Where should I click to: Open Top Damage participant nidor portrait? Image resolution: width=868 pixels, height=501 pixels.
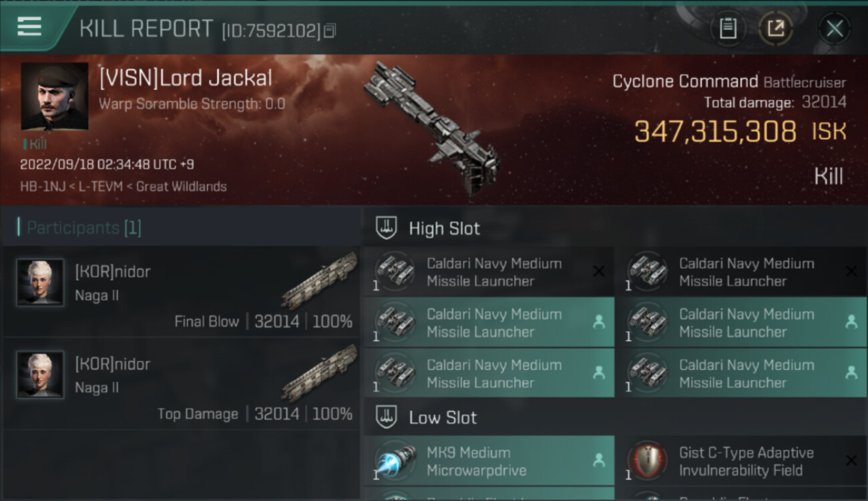pyautogui.click(x=40, y=375)
